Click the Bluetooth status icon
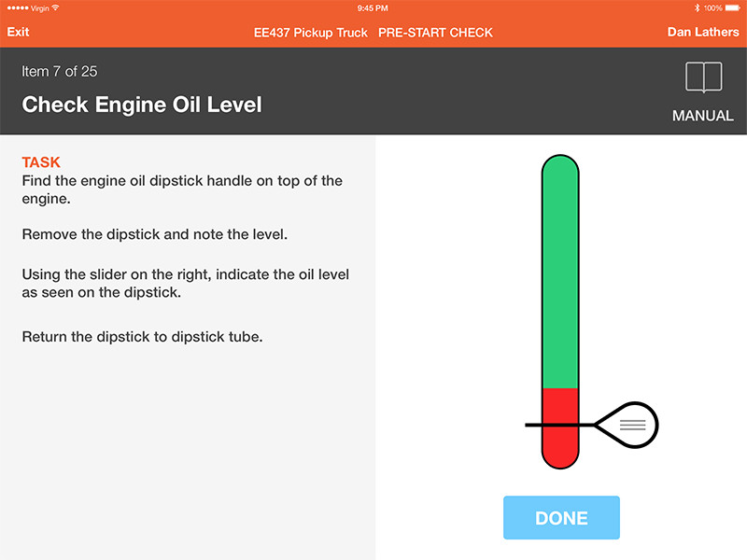This screenshot has width=747, height=560. 695,7
